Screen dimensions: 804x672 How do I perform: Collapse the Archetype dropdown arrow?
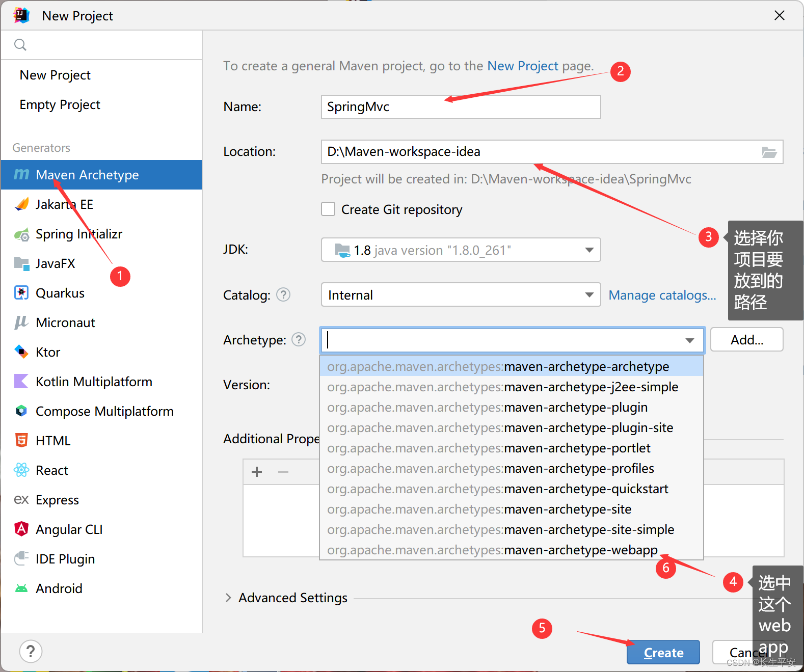coord(690,340)
